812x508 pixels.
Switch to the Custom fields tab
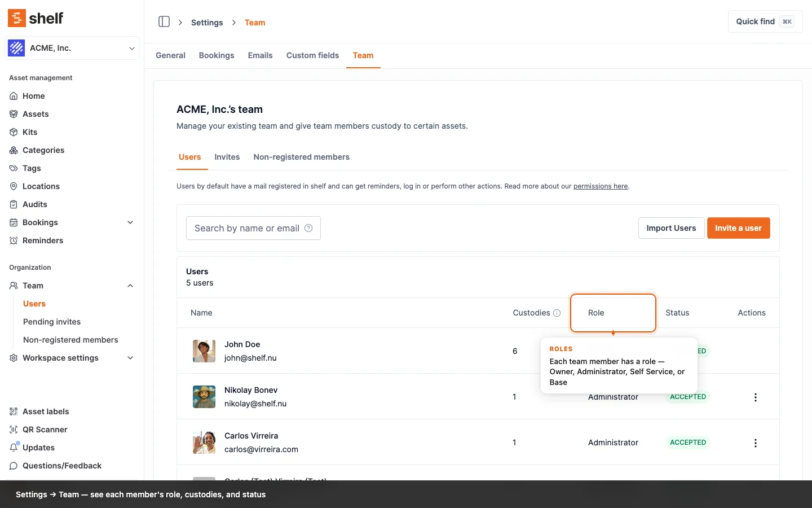312,55
